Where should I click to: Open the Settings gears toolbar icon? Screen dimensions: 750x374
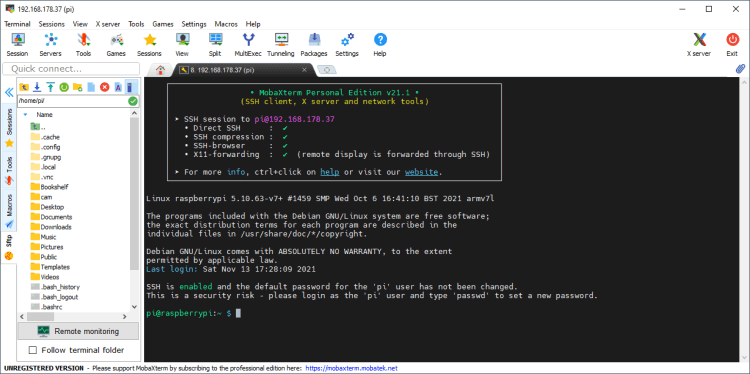347,44
